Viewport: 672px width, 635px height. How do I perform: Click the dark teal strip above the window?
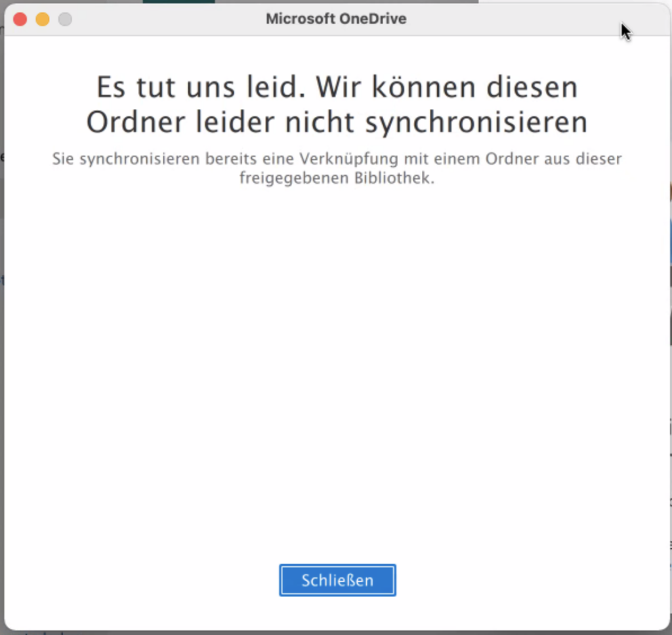[178, 1]
